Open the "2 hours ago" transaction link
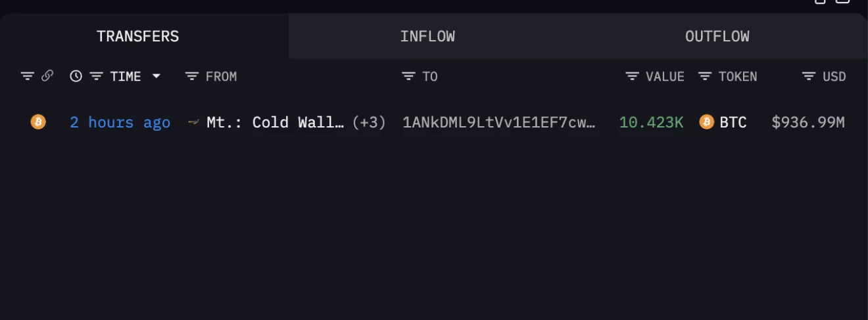 (120, 122)
